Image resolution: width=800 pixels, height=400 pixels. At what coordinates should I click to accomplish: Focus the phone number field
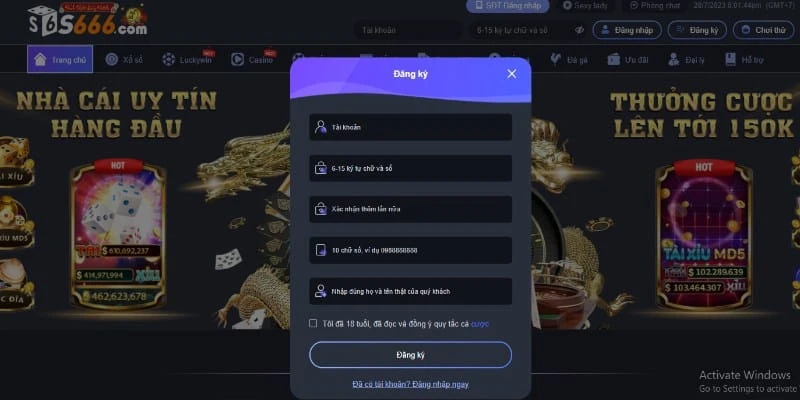(x=410, y=250)
